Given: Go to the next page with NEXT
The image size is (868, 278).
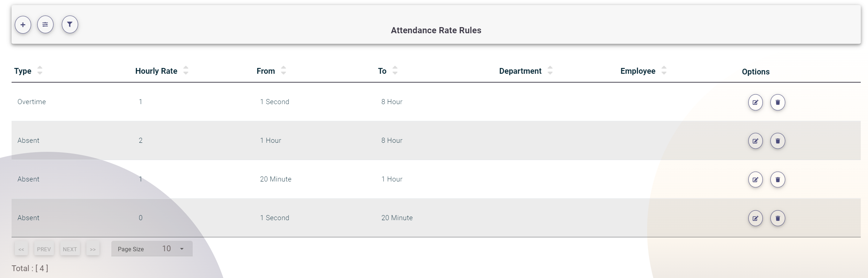Looking at the screenshot, I should pyautogui.click(x=70, y=249).
